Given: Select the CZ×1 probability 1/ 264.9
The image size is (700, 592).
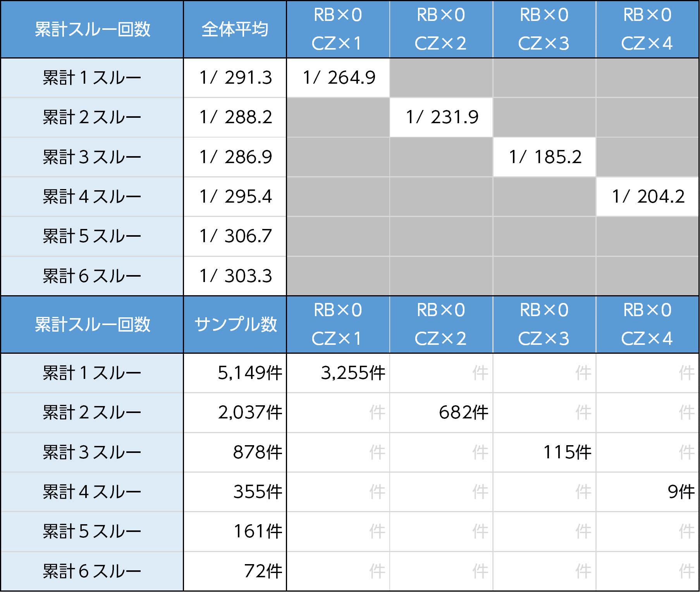Looking at the screenshot, I should click(338, 77).
